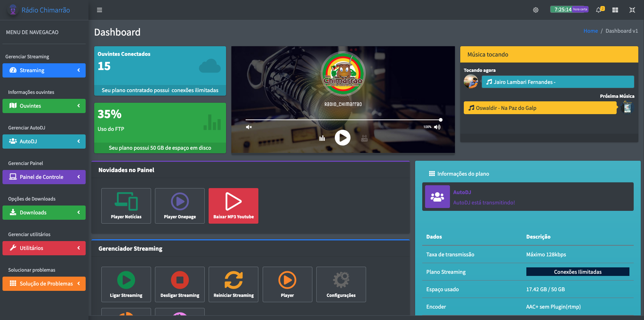Click the 35% Uso do FTP value
This screenshot has width=644, height=320.
coord(109,114)
